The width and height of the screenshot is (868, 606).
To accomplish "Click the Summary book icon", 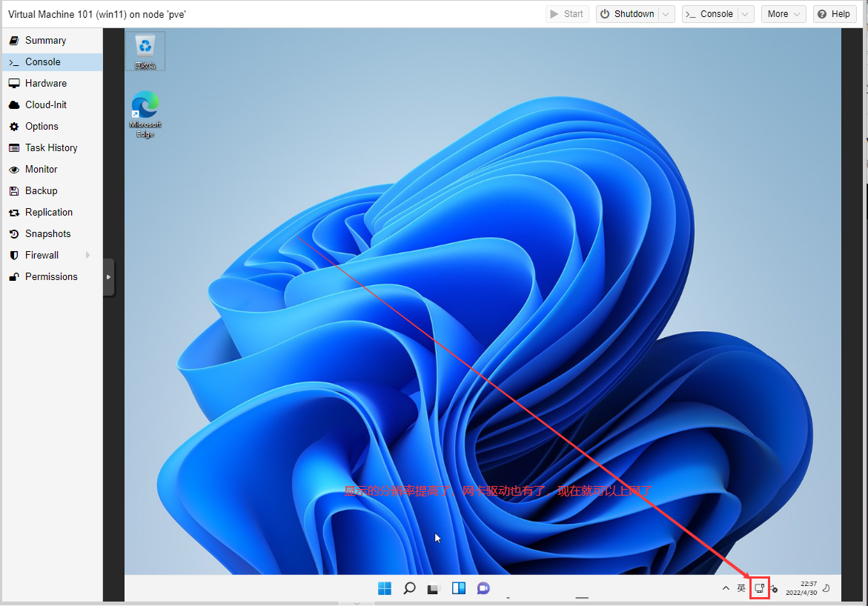I will [x=14, y=41].
